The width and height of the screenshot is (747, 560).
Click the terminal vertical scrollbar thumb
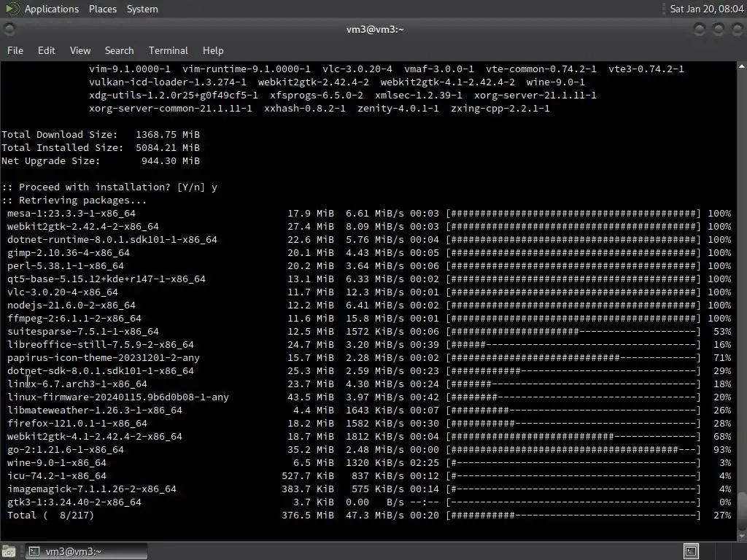742,510
